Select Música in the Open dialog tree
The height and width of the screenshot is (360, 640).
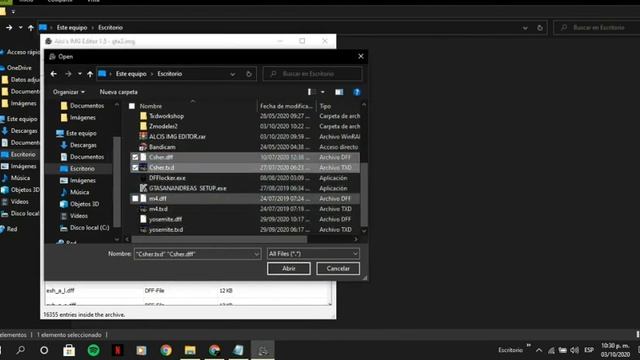point(79,192)
